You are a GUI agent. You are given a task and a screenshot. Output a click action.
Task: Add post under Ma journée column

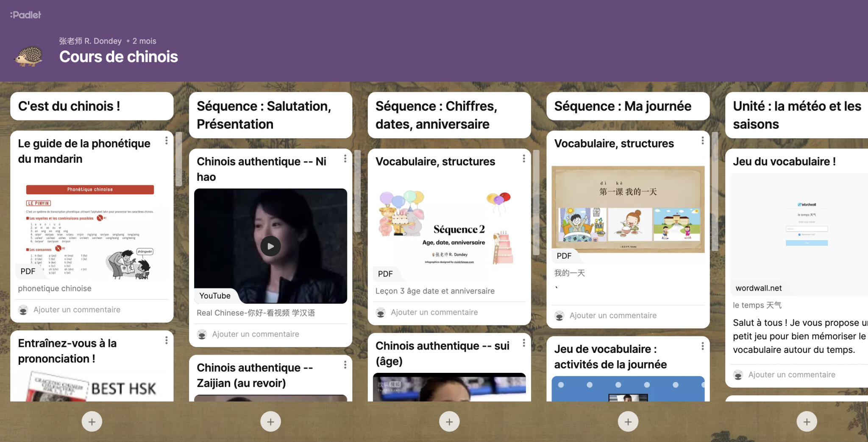tap(628, 422)
